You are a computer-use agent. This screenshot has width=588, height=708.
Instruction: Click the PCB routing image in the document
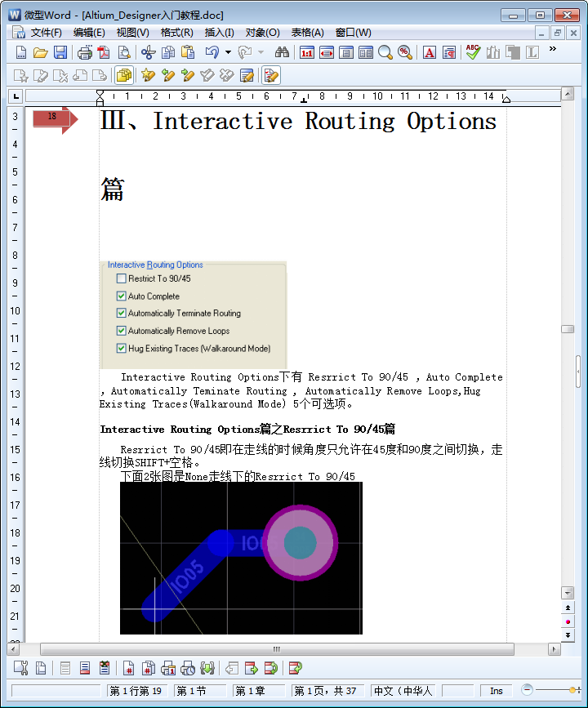click(x=241, y=558)
